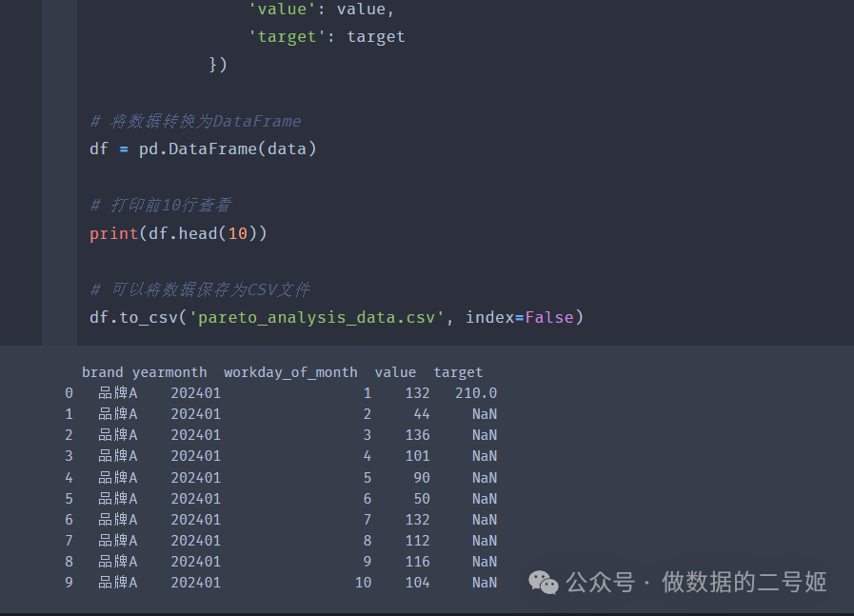
Task: Click the 'value' column header in output
Action: click(x=395, y=372)
